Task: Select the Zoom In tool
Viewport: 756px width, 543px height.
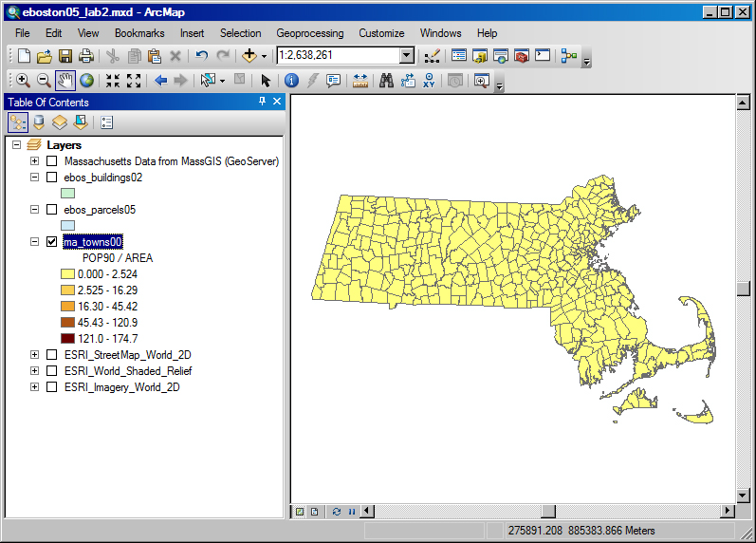Action: click(22, 81)
